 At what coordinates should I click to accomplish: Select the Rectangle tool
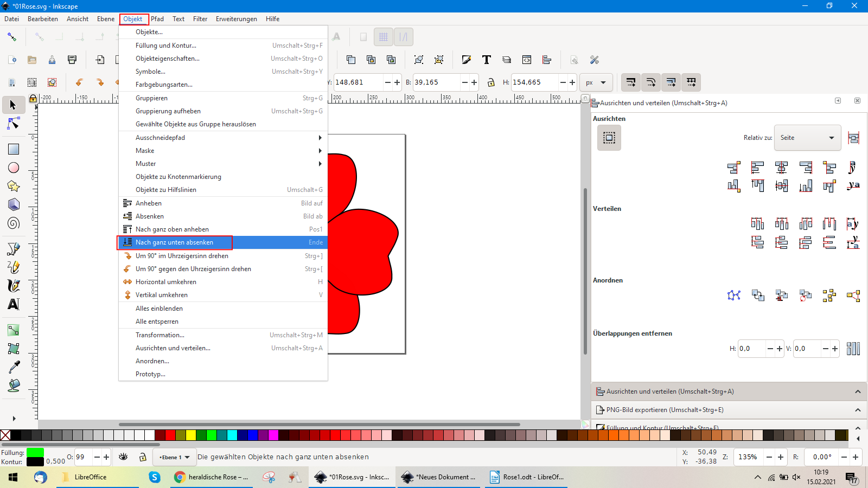(14, 149)
